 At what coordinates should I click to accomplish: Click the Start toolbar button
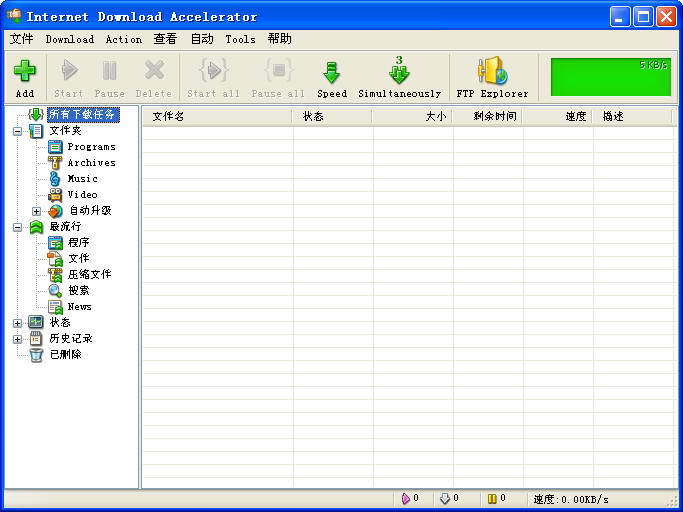[x=69, y=78]
